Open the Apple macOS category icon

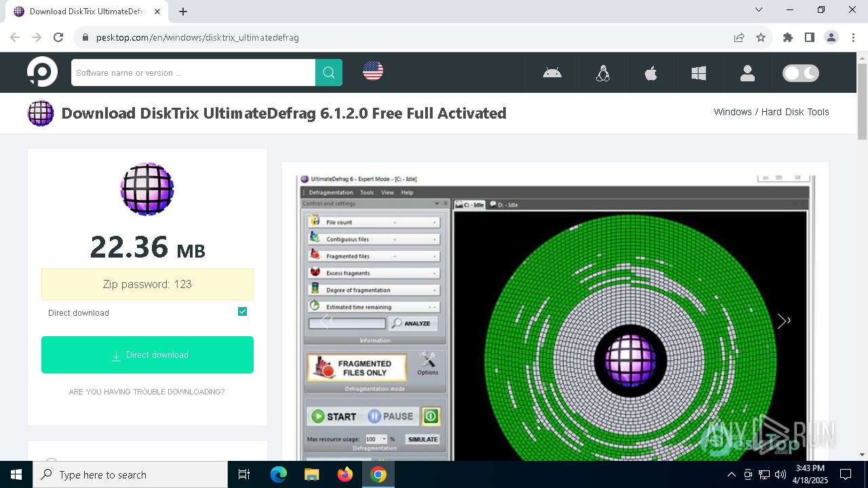(x=651, y=73)
